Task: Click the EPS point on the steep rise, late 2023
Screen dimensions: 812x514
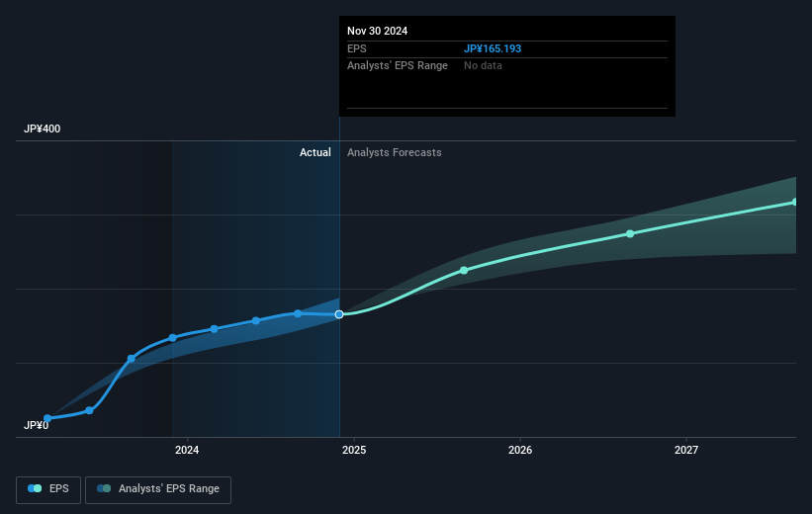Action: click(x=132, y=358)
